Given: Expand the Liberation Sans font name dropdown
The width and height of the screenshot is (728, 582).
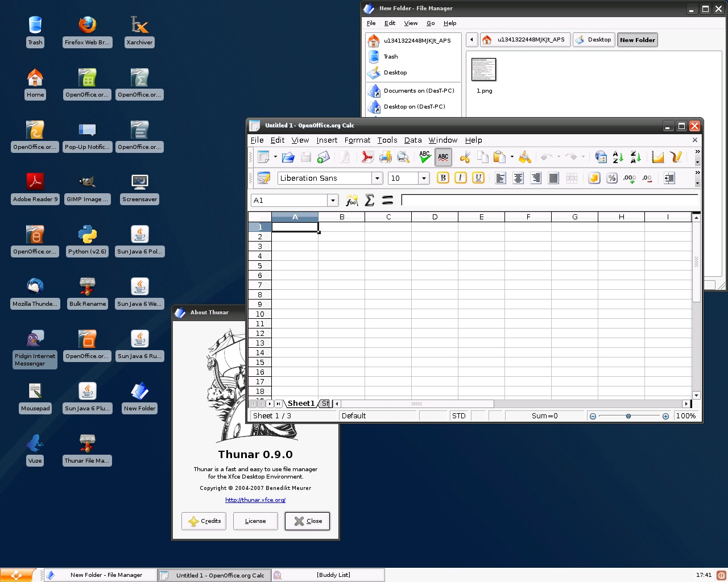Looking at the screenshot, I should [x=377, y=178].
